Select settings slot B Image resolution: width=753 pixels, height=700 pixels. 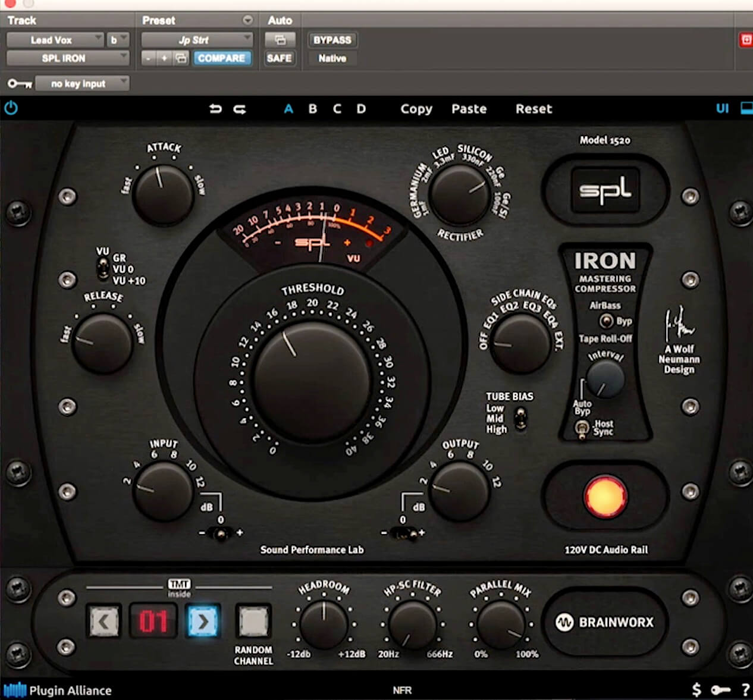point(313,109)
